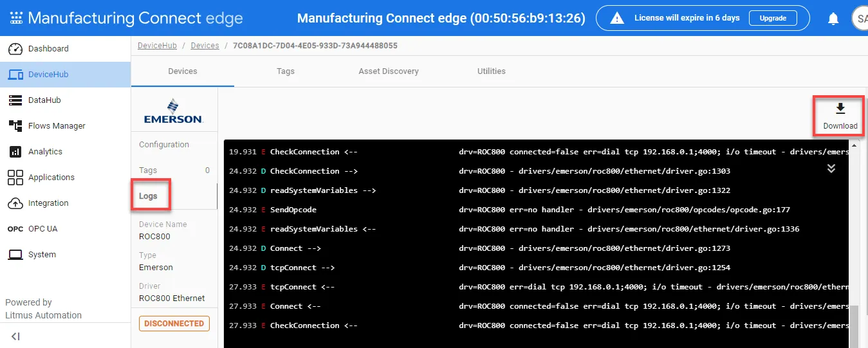
Task: Click the Manufacturing Connect grid logo
Action: click(16, 18)
